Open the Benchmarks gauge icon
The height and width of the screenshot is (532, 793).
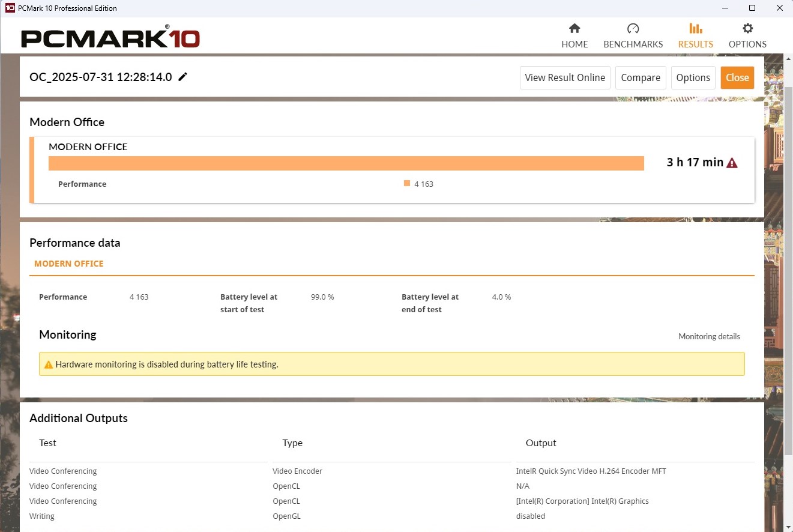[633, 28]
